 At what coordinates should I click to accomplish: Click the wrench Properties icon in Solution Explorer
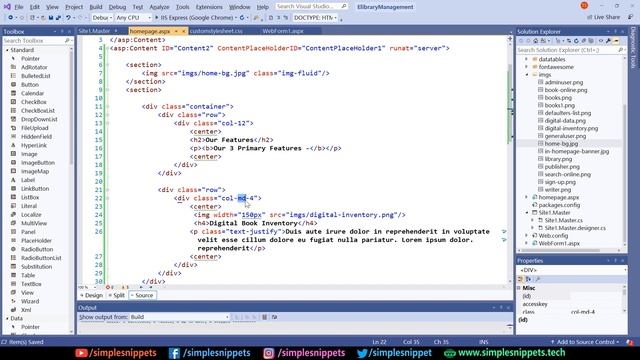pyautogui.click(x=608, y=41)
